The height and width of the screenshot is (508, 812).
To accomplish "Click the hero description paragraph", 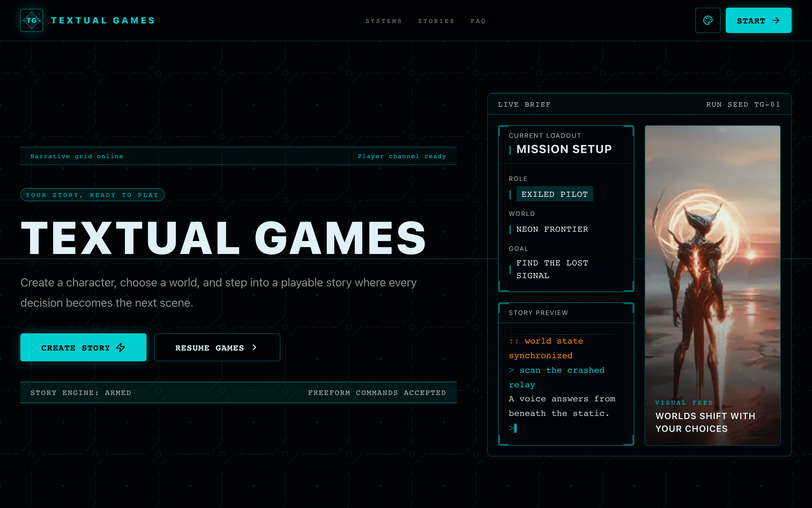I will click(x=219, y=293).
